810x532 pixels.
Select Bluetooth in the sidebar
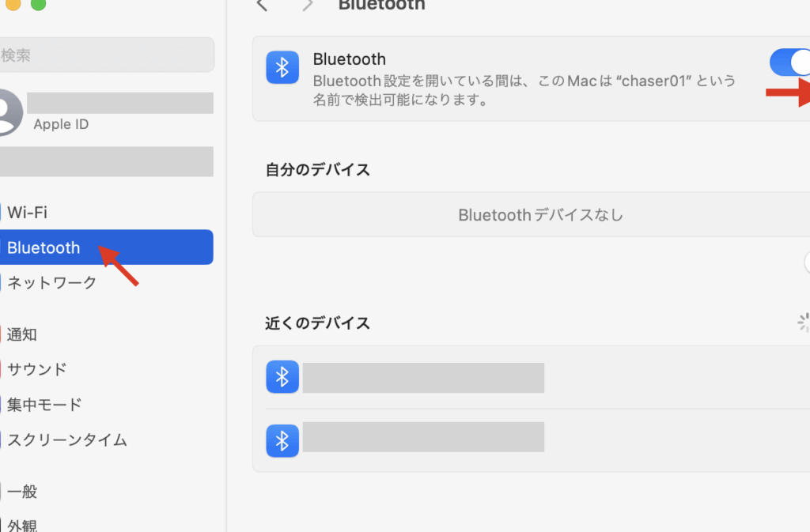[107, 247]
